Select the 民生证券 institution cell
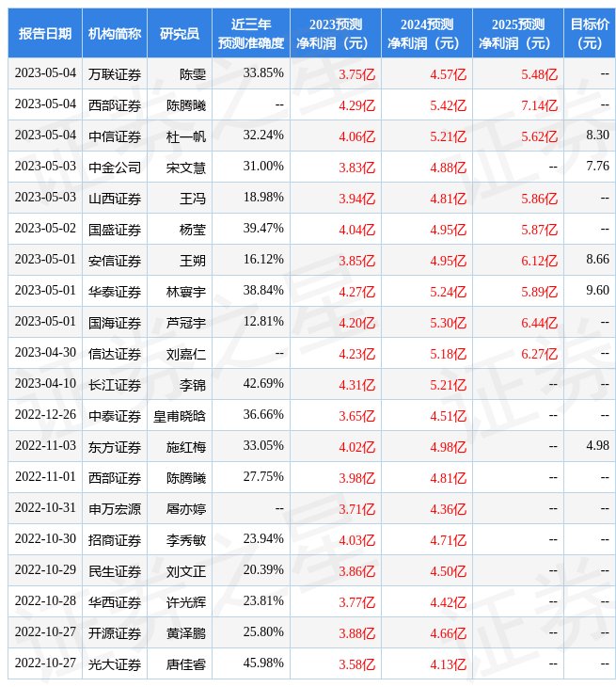The image size is (616, 687). click(x=115, y=572)
